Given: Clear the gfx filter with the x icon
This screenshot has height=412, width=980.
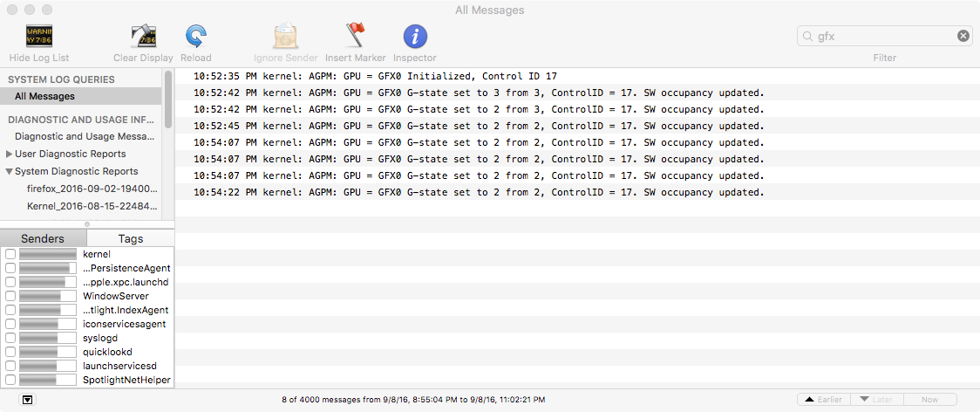Looking at the screenshot, I should (963, 37).
